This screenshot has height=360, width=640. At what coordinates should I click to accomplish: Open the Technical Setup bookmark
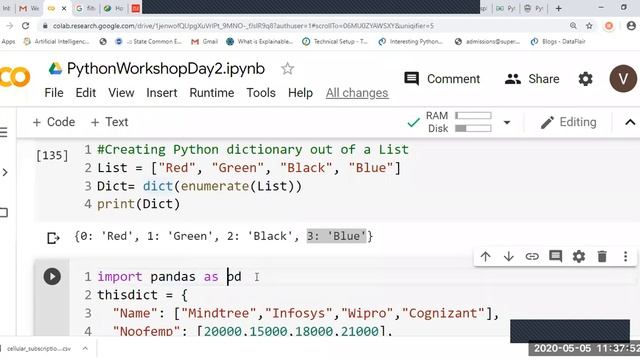point(335,41)
